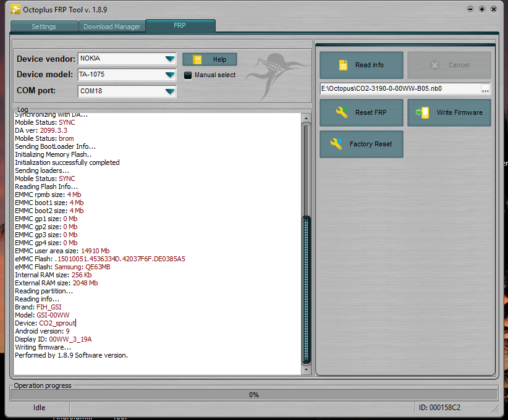The height and width of the screenshot is (420, 508).
Task: Click the log scrollbar down arrow
Action: 306,370
